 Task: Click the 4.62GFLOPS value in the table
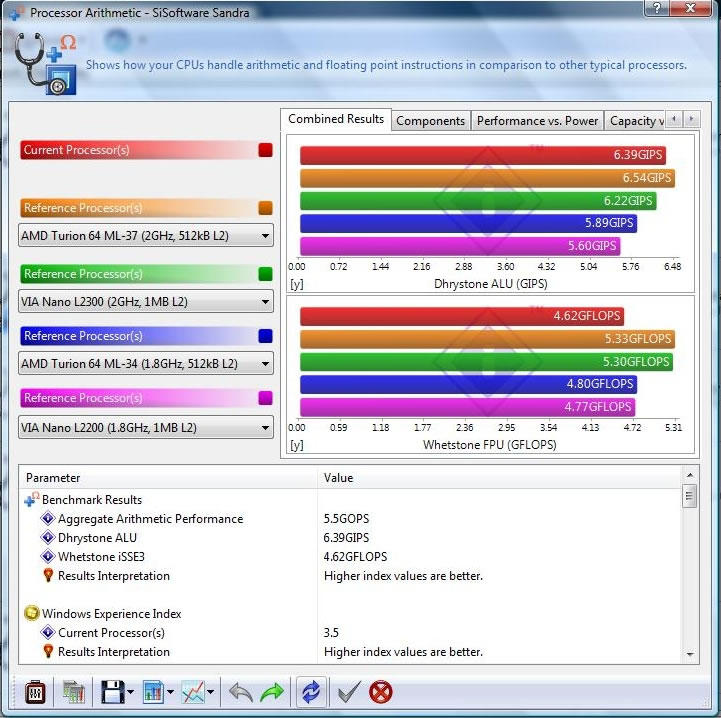click(x=355, y=557)
